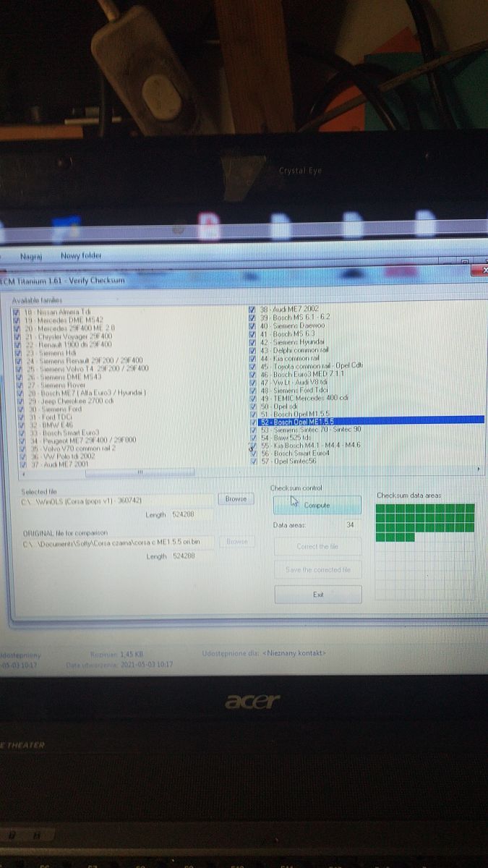Screen dimensions: 488x868
Task: Click the greyed 'Correct the file' button
Action: tap(317, 546)
